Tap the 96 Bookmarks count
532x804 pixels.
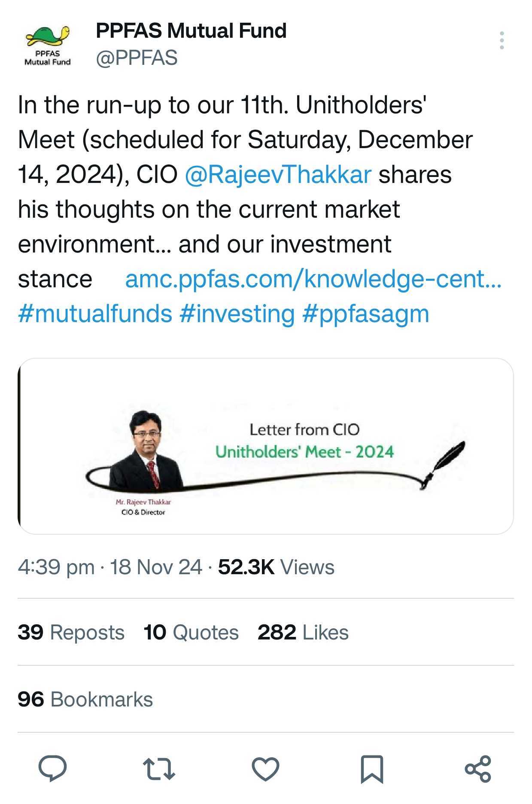(85, 700)
